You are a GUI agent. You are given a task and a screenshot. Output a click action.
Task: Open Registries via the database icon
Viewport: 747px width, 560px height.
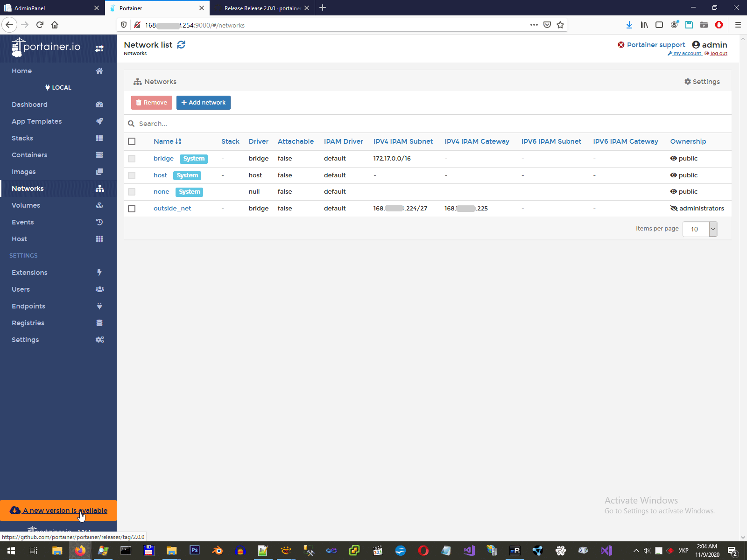coord(99,323)
